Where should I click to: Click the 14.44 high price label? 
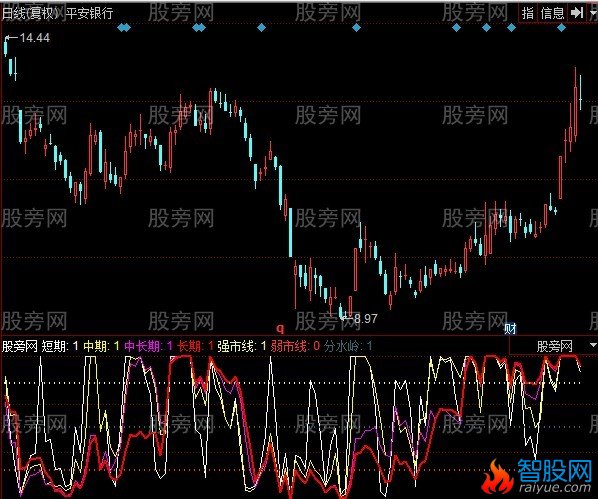[34, 37]
